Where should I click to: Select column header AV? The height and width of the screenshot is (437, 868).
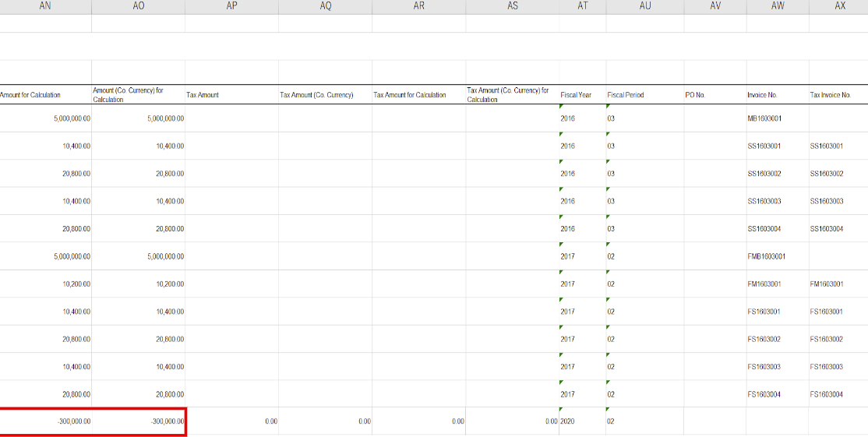(x=715, y=7)
